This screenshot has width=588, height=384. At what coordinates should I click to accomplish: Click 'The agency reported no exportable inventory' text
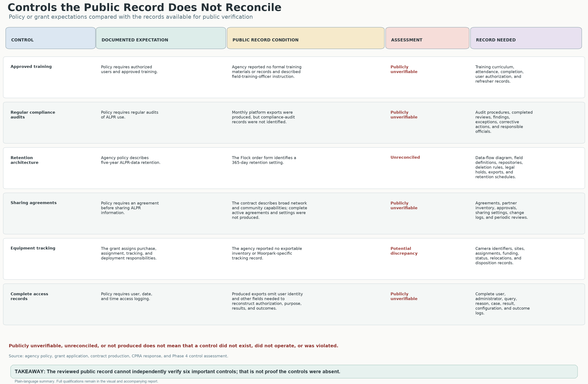267,253
